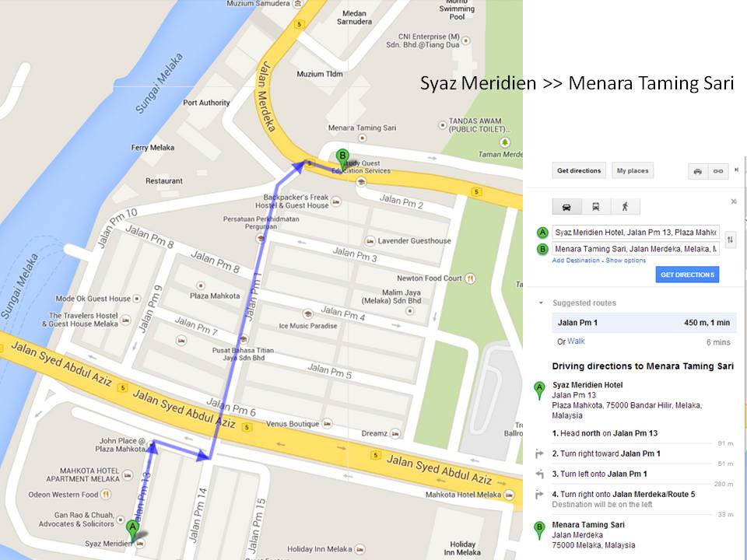The height and width of the screenshot is (560, 747).
Task: Click the Gan Rao & Chuah marker
Action: point(120,520)
